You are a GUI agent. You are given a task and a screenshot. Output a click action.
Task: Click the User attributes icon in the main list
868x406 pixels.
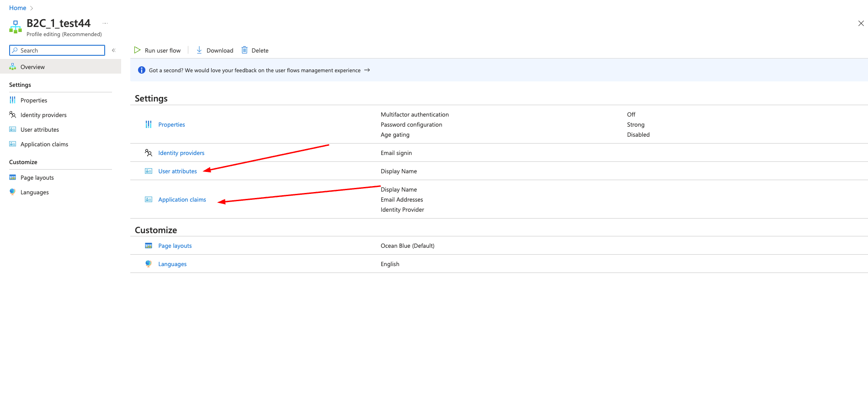click(149, 171)
